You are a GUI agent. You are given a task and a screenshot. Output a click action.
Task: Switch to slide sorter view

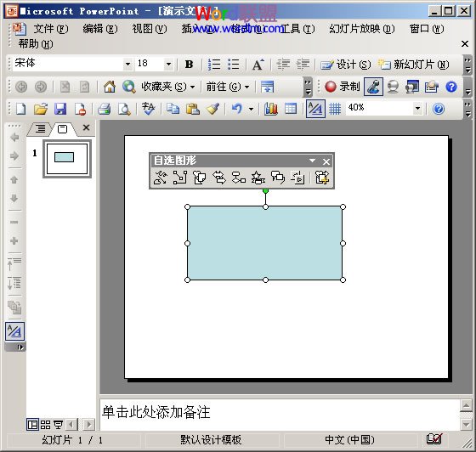pyautogui.click(x=45, y=425)
